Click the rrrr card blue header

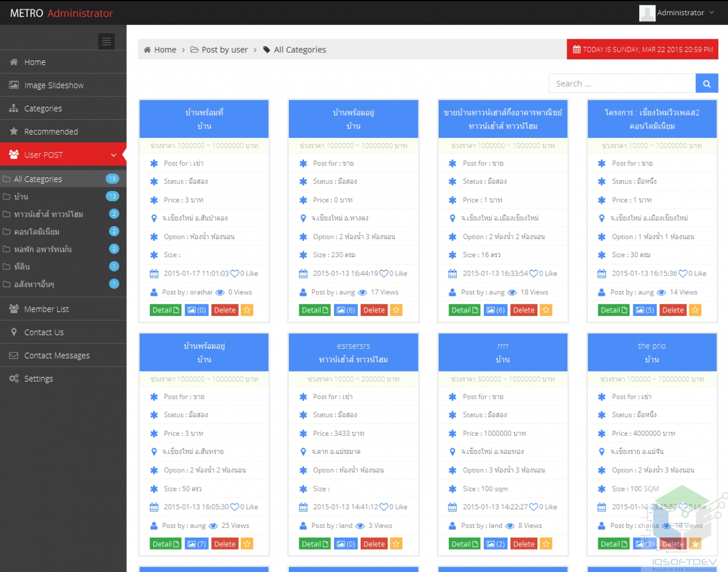click(503, 352)
